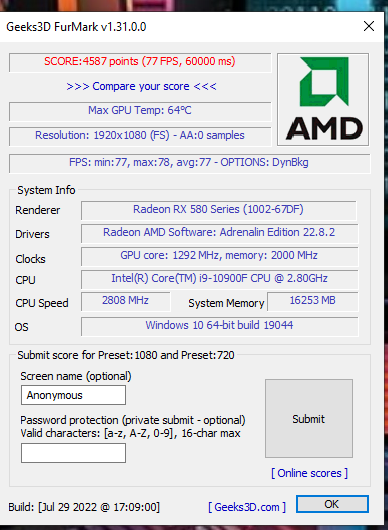Select the SCORE 4587 points field
The width and height of the screenshot is (388, 530).
tap(140, 62)
